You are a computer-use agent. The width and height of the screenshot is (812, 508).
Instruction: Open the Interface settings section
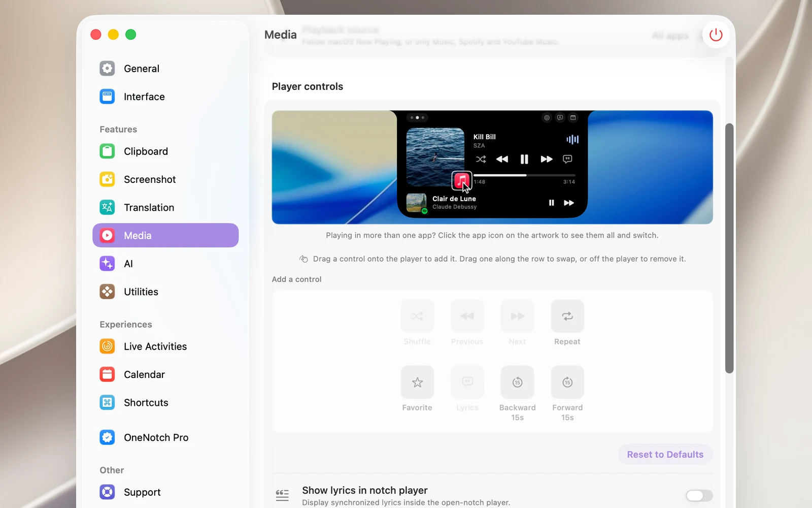[x=165, y=97]
